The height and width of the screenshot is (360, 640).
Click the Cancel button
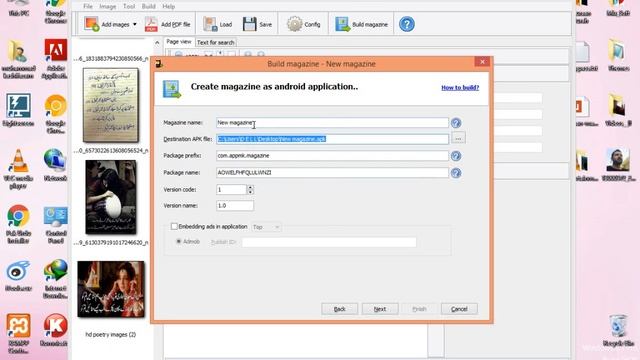coord(459,309)
